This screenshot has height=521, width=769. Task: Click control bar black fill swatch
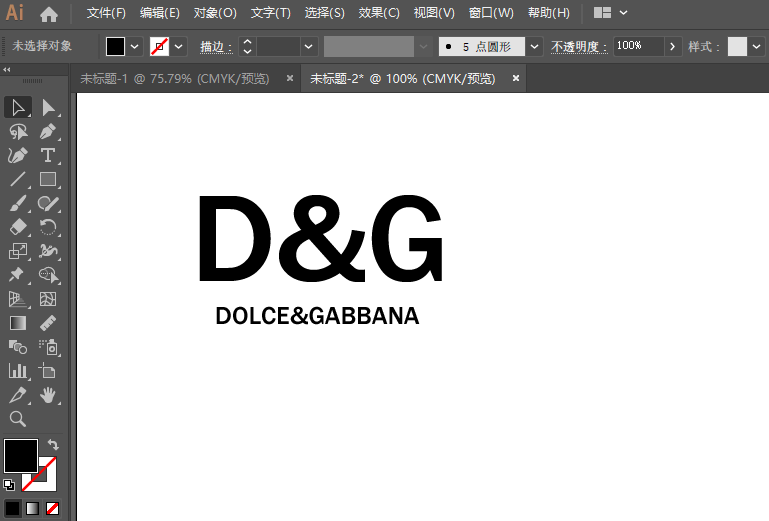coord(115,47)
